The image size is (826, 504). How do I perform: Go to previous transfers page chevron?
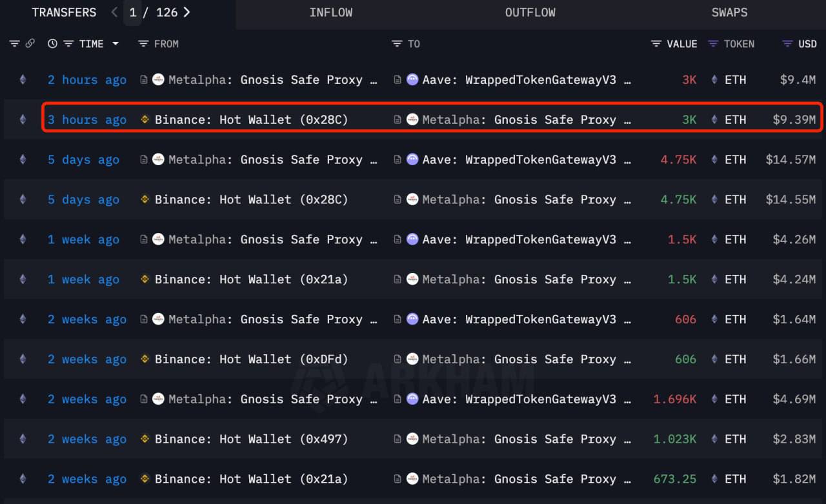tap(114, 12)
